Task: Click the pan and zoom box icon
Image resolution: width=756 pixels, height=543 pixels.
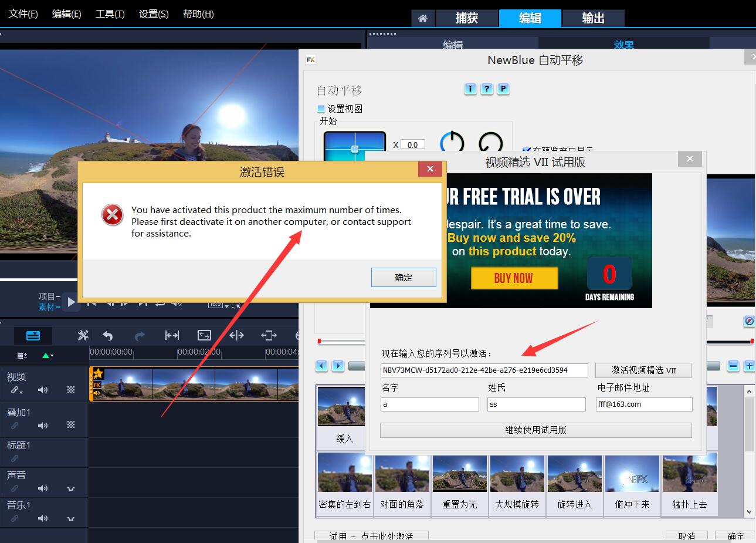Action: 269,335
